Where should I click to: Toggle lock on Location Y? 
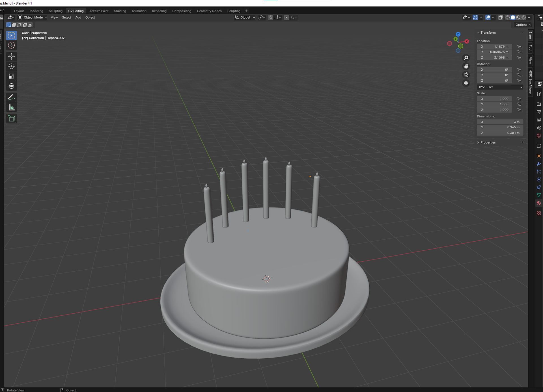[x=519, y=52]
